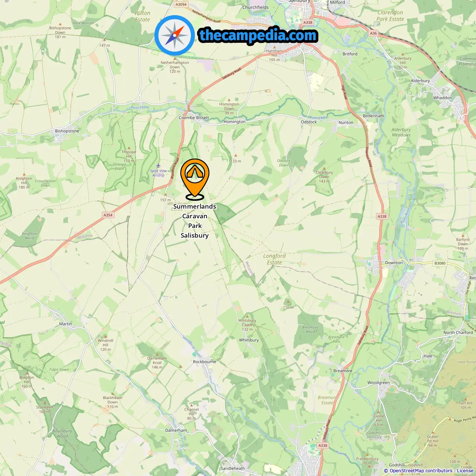This screenshot has width=476, height=476.
Task: Click the Throope Hill peak marker
Action: 129,148
